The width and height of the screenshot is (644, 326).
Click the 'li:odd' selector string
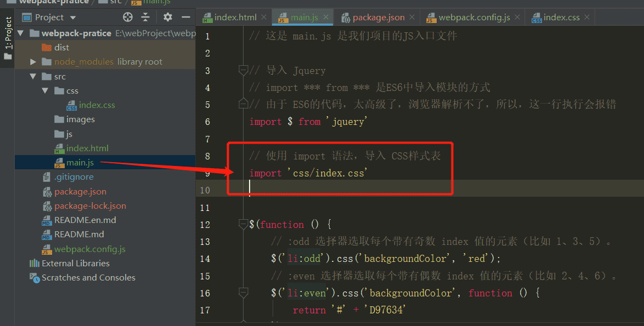[304, 259]
